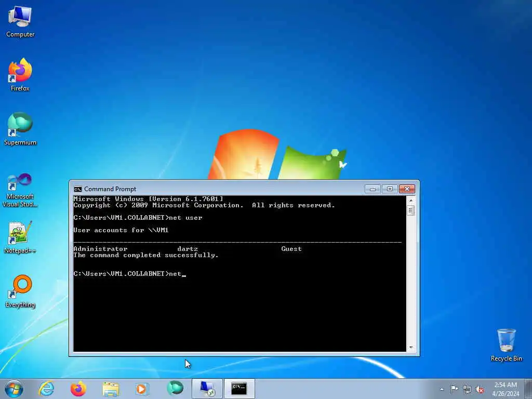532x399 pixels.
Task: Click the 'net user' command text
Action: pos(185,218)
